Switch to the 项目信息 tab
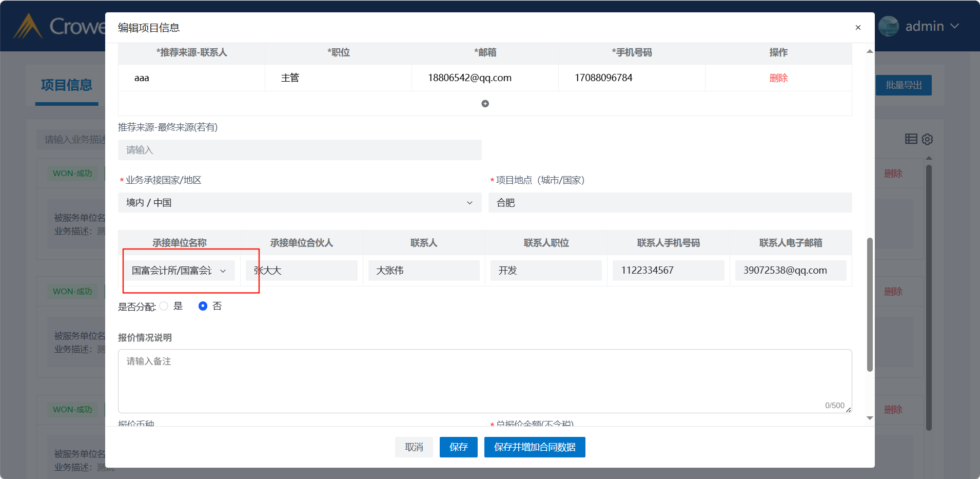Viewport: 980px width, 479px height. [x=67, y=85]
